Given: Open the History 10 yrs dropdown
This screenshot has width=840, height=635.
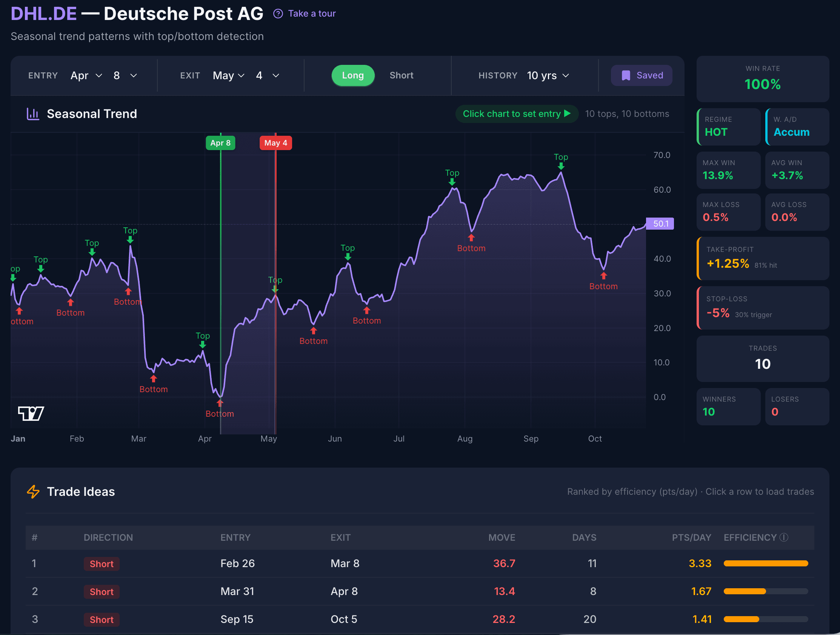Looking at the screenshot, I should [x=547, y=75].
